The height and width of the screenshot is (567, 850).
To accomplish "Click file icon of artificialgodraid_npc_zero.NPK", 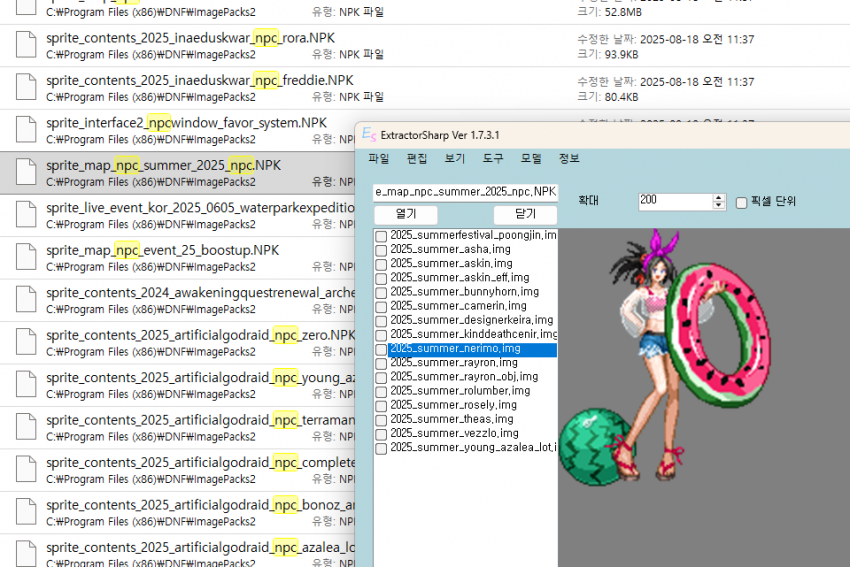I will point(25,342).
